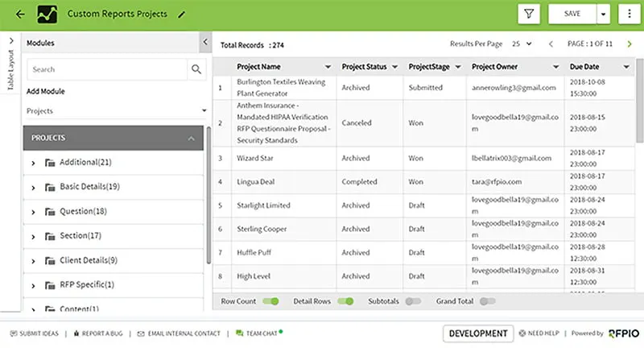644x348 pixels.
Task: Click the Team Chat bubble icon
Action: click(239, 333)
